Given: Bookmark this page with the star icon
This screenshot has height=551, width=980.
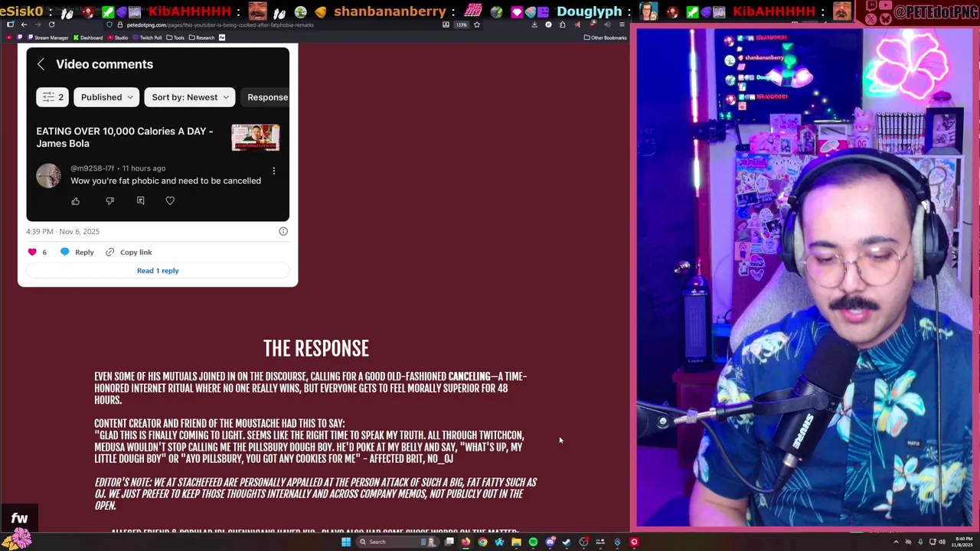Looking at the screenshot, I should pos(476,24).
